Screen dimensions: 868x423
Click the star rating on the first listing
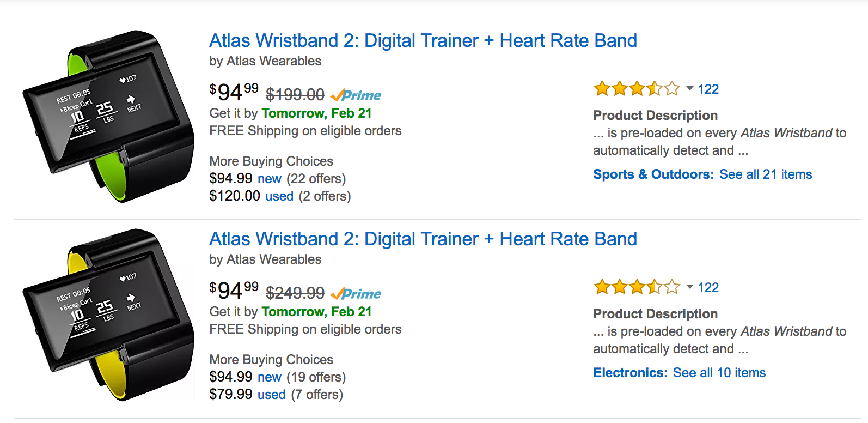tap(636, 89)
